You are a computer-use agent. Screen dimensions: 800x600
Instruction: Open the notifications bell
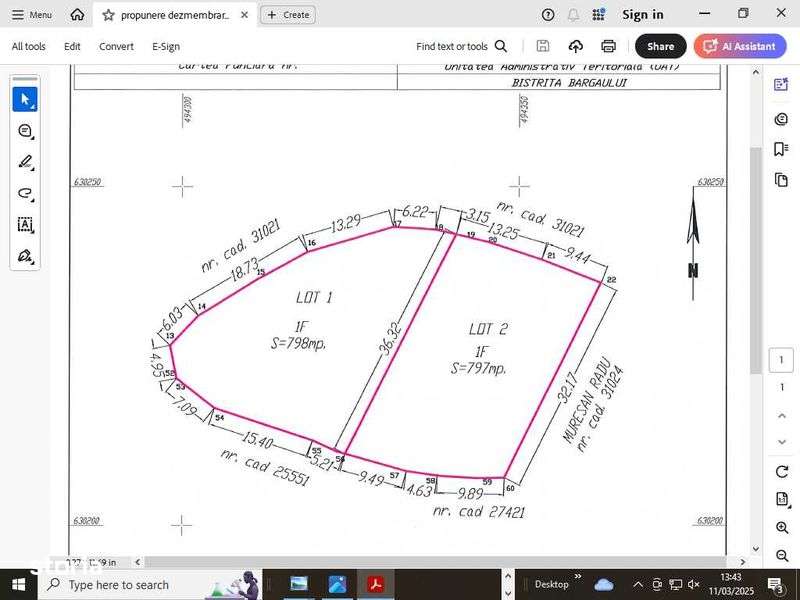573,15
